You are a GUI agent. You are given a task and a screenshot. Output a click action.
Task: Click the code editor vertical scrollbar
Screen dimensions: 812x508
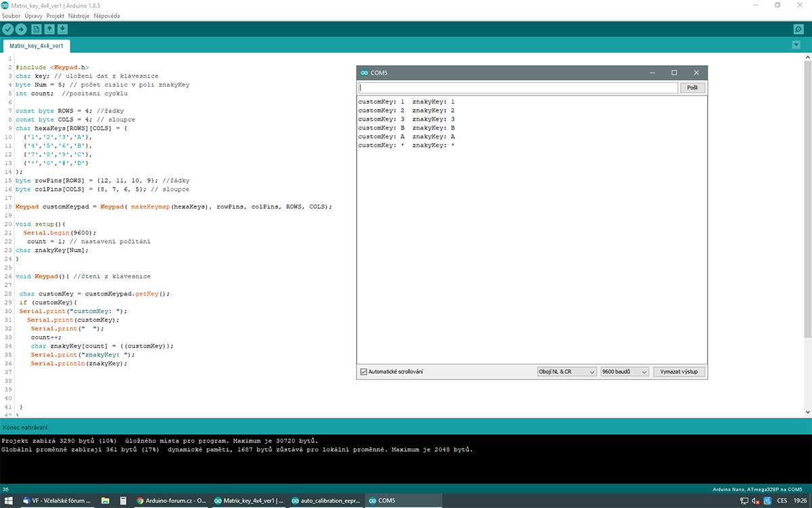(x=807, y=203)
